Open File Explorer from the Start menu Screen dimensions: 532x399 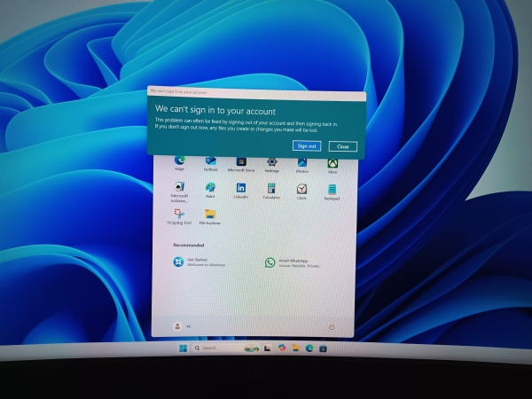(x=210, y=217)
